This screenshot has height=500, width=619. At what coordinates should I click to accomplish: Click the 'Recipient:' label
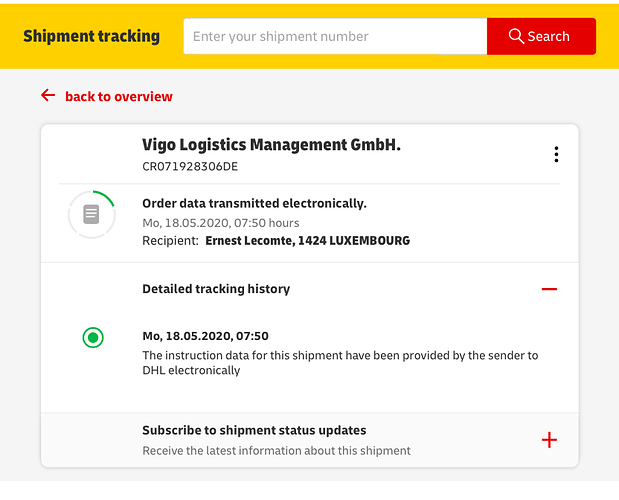click(170, 241)
